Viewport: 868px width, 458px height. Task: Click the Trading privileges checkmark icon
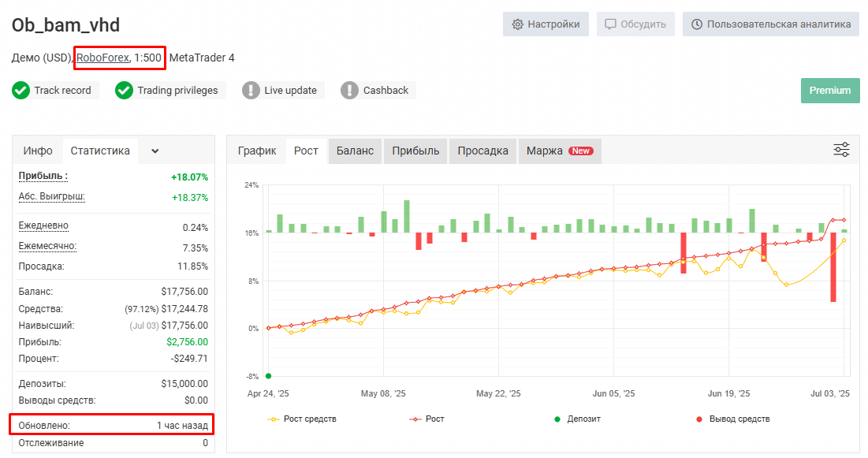tap(124, 91)
